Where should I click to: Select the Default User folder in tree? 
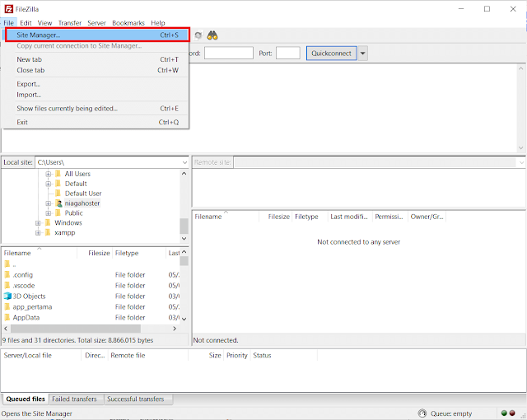83,194
